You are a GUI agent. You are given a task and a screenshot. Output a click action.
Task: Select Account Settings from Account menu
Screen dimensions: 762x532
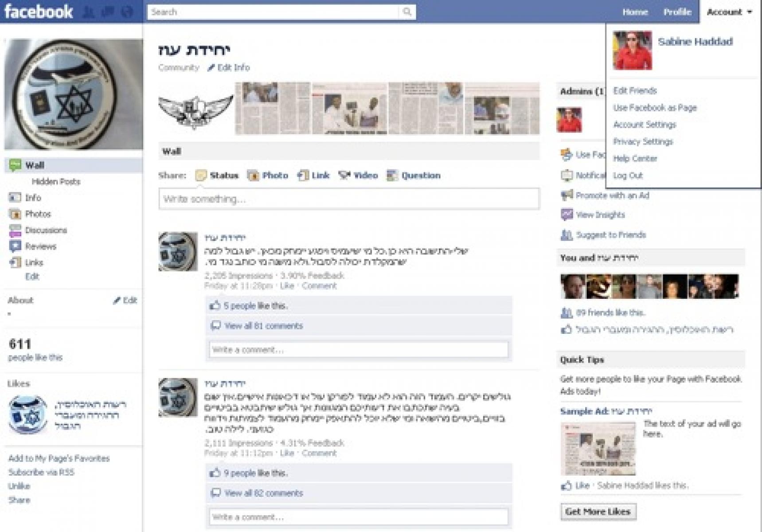click(645, 125)
